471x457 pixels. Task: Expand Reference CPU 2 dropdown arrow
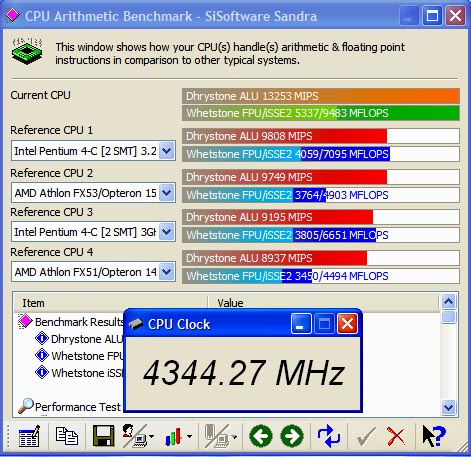coord(167,193)
